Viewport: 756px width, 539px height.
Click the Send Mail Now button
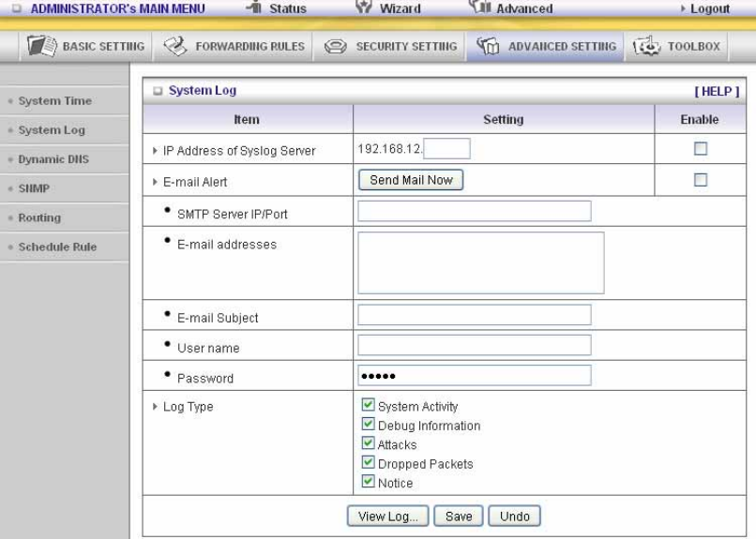point(411,180)
